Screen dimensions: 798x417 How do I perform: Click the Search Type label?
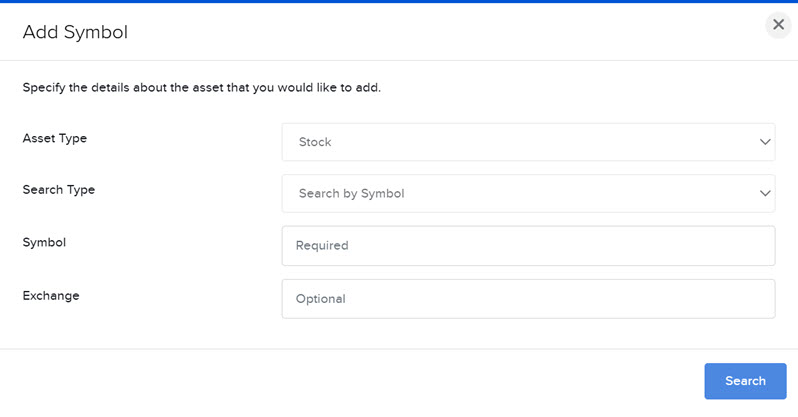coord(59,190)
